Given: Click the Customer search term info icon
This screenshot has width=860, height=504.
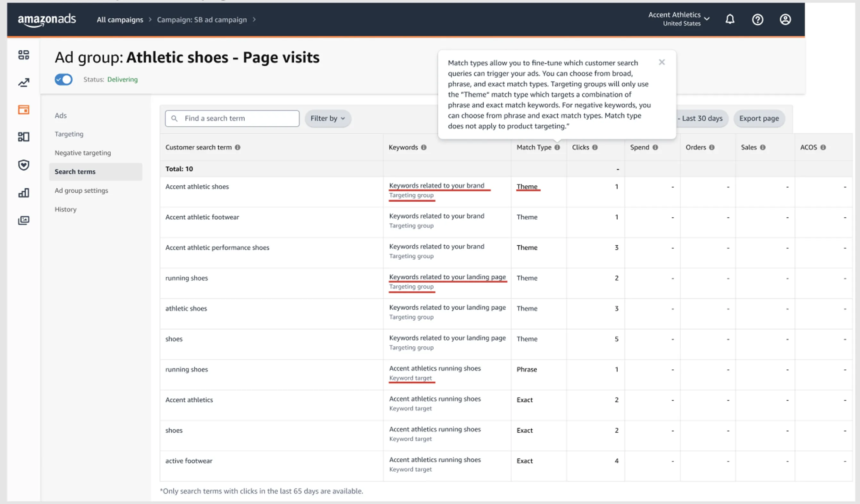Looking at the screenshot, I should (238, 147).
